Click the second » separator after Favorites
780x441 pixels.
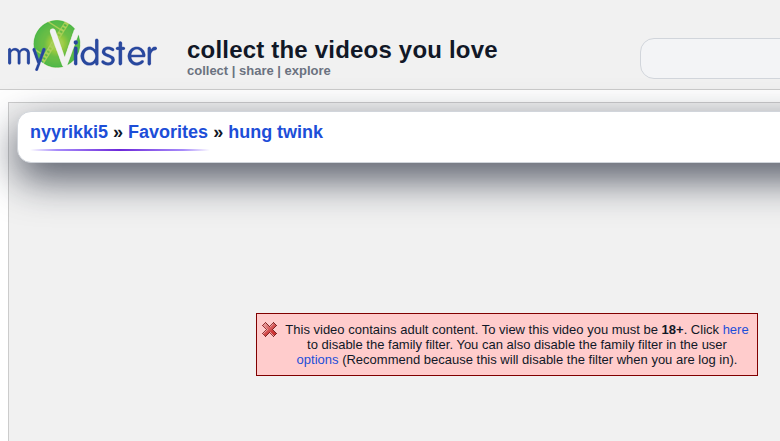click(x=218, y=132)
